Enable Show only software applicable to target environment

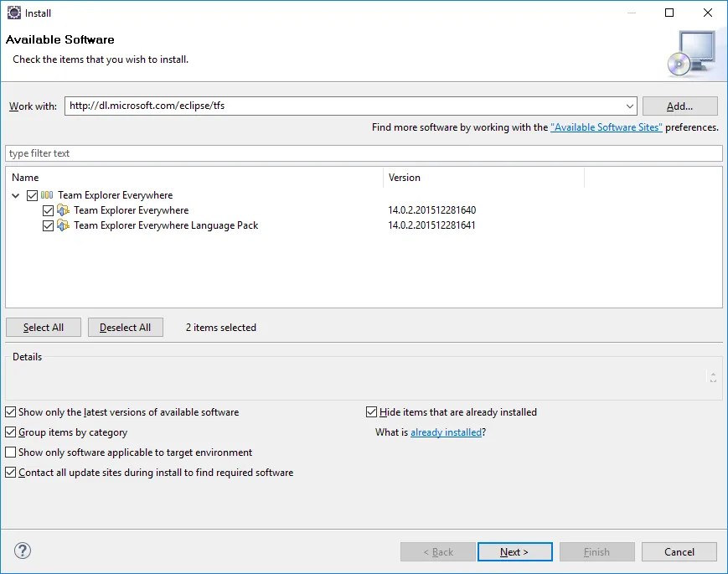click(10, 452)
